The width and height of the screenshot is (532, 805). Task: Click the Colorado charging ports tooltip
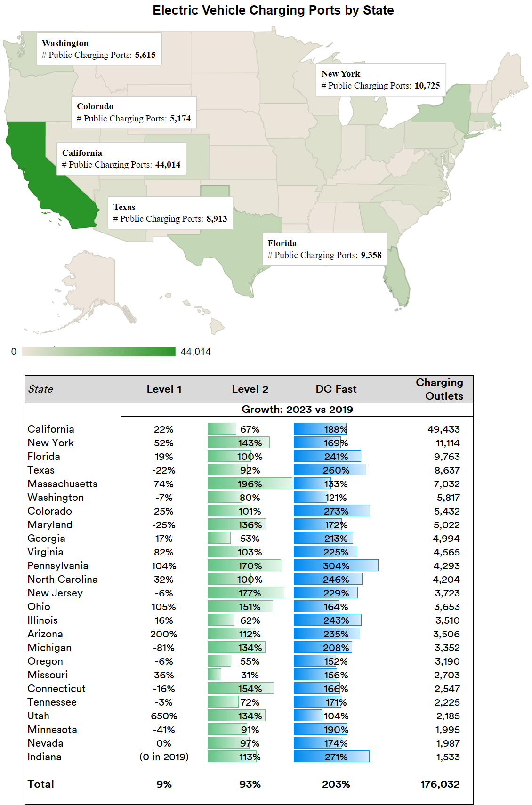[x=134, y=113]
